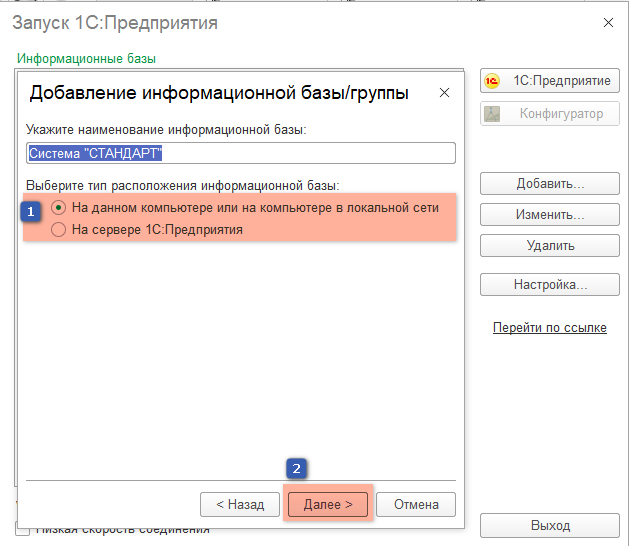Open 'Настройка...' in launcher window
Image resolution: width=629 pixels, height=546 pixels.
(x=550, y=284)
